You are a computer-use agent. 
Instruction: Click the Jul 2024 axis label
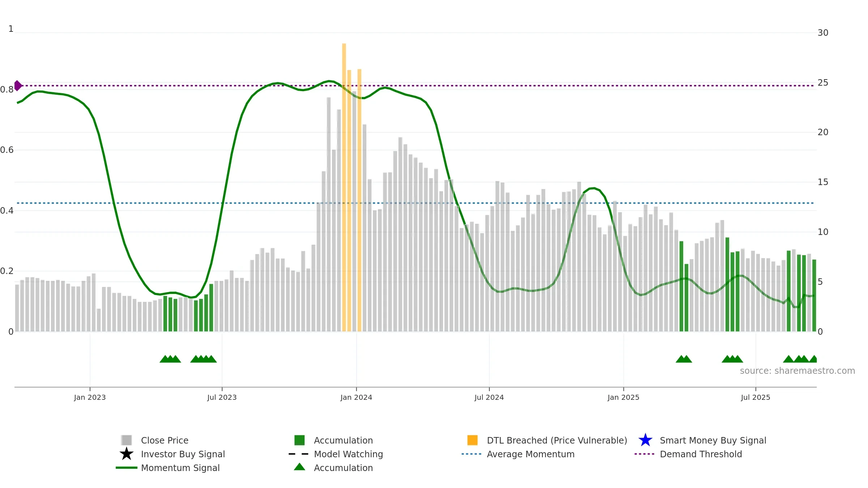tap(489, 397)
